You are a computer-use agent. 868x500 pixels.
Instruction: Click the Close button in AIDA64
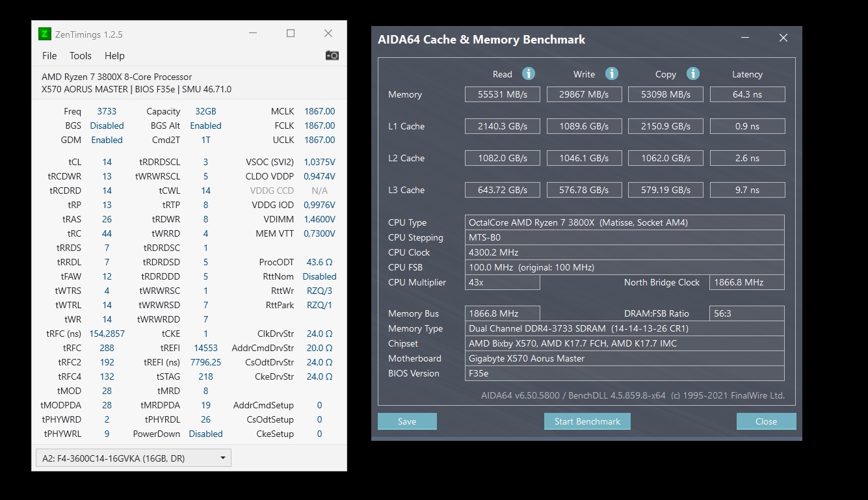click(766, 421)
